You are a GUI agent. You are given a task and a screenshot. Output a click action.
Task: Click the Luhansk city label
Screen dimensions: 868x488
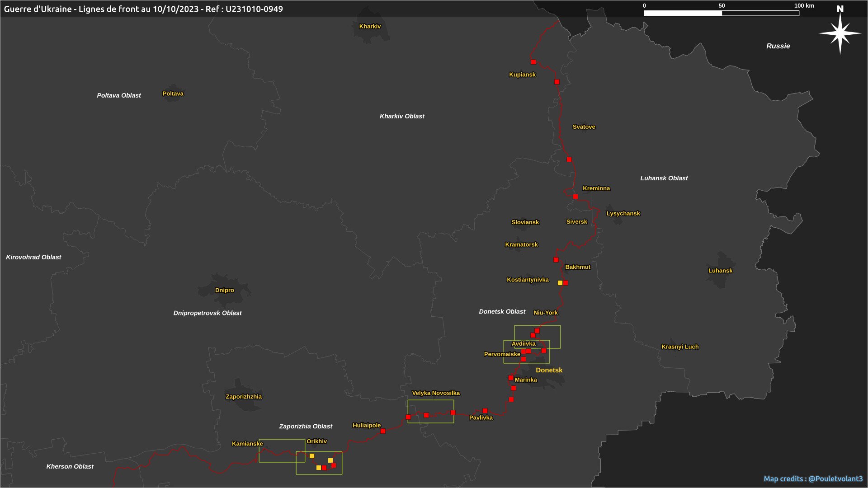[x=720, y=271]
